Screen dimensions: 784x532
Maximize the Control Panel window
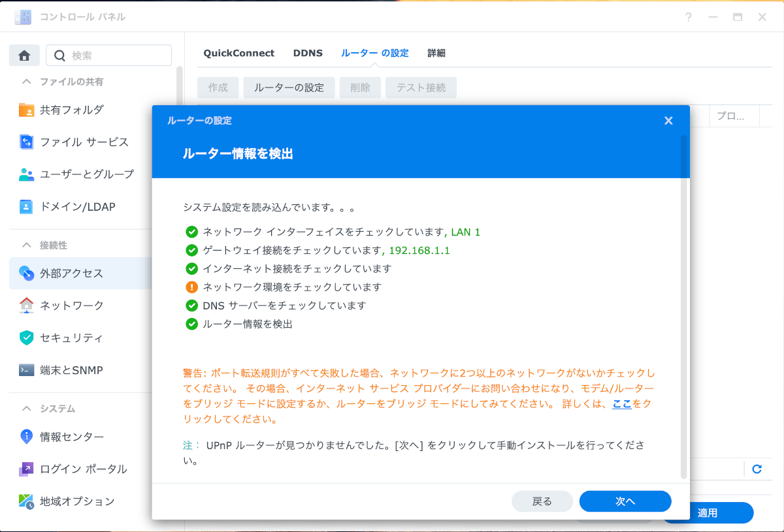[x=737, y=17]
